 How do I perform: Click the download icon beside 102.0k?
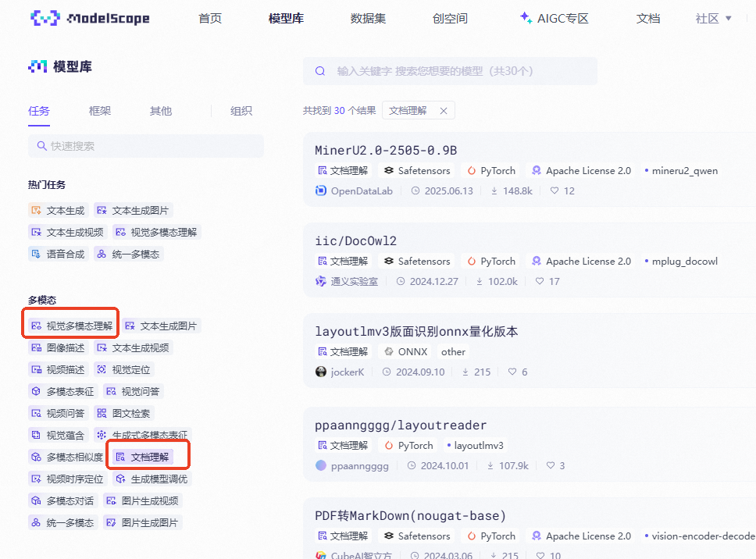[480, 281]
